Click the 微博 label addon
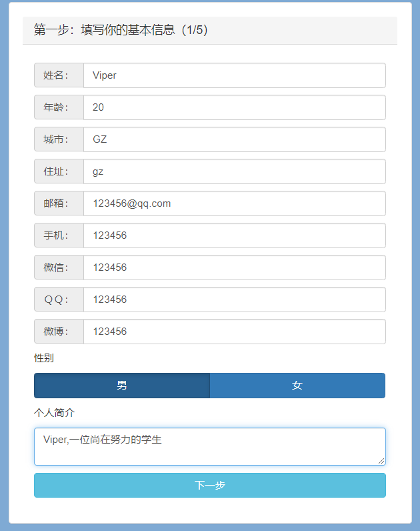This screenshot has width=420, height=531. [x=59, y=332]
